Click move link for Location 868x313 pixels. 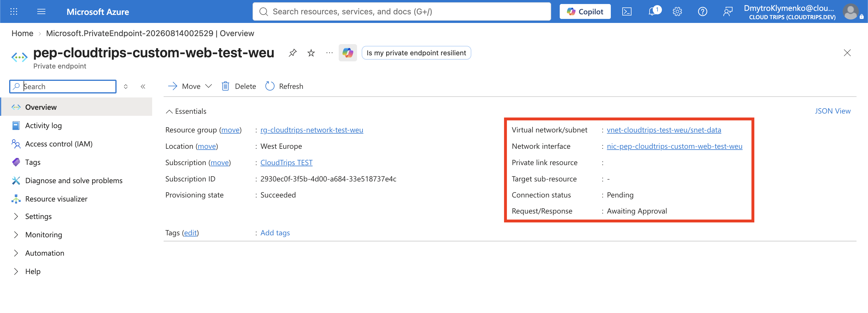207,146
